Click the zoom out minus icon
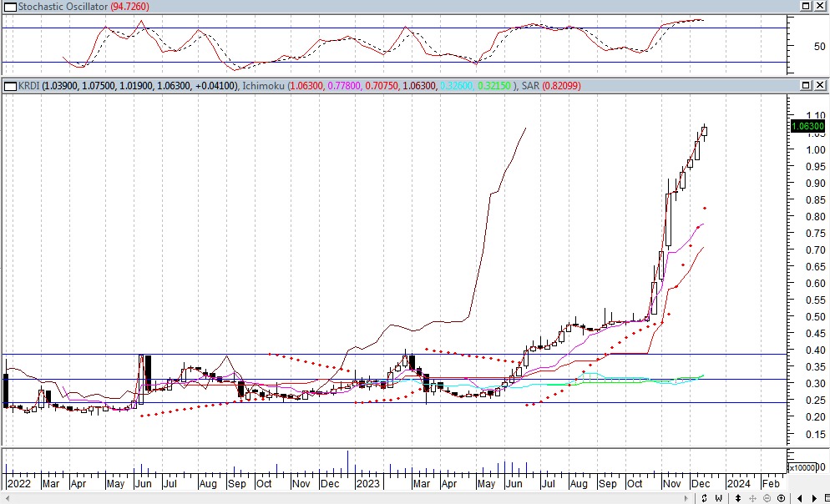 click(x=767, y=498)
